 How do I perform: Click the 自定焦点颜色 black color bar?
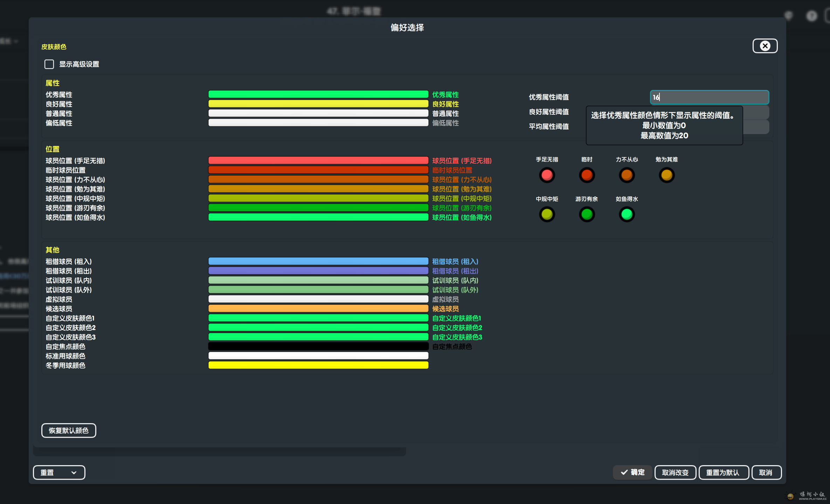(318, 346)
